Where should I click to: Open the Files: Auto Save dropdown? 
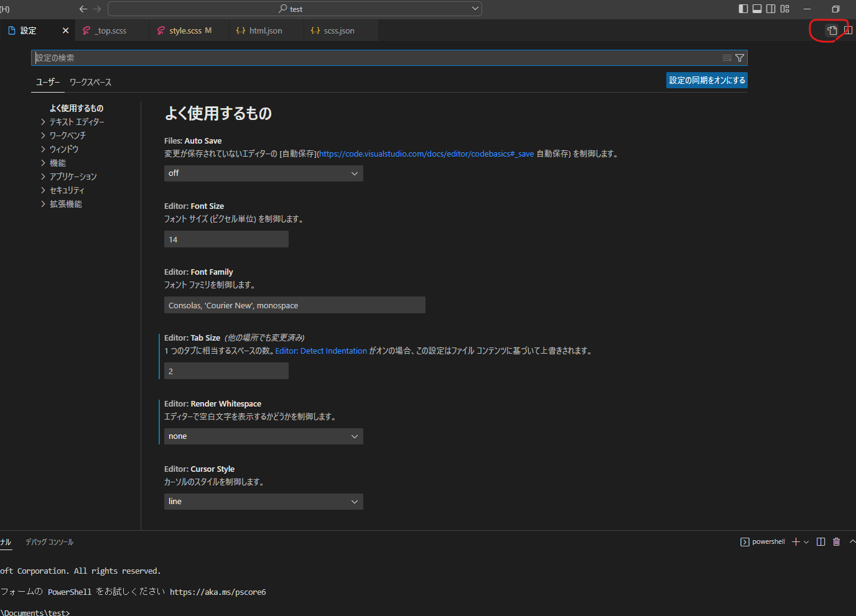263,173
